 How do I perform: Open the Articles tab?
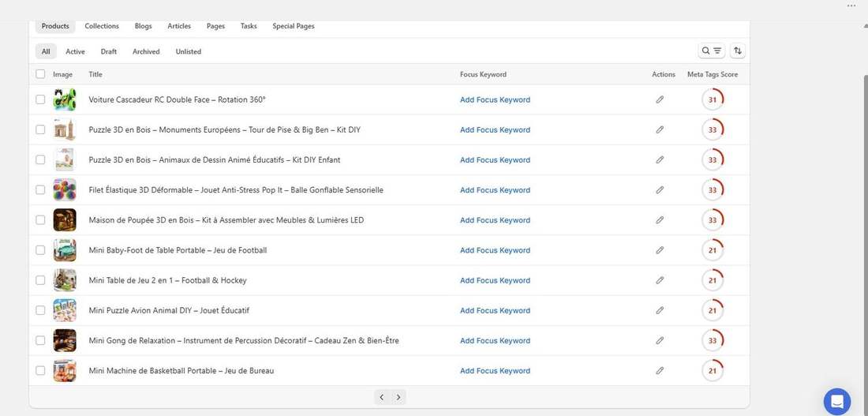click(179, 26)
